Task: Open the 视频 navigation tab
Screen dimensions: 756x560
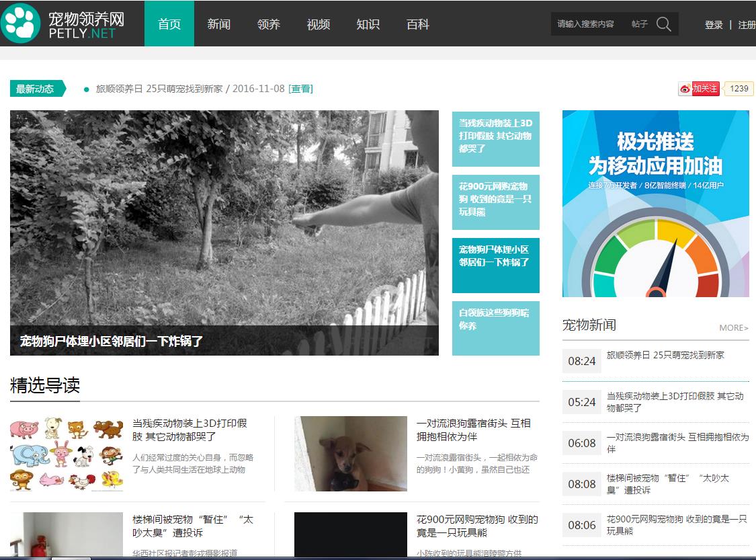Action: [319, 24]
